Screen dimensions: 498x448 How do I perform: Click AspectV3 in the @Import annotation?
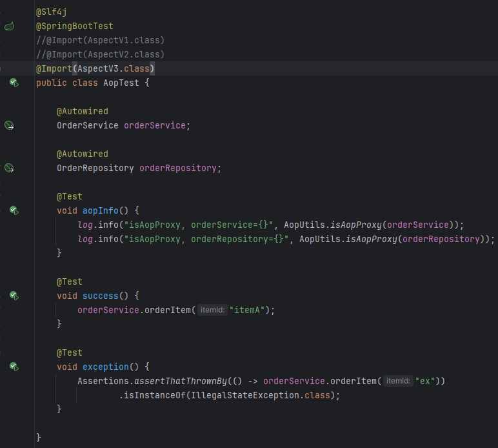coord(98,68)
